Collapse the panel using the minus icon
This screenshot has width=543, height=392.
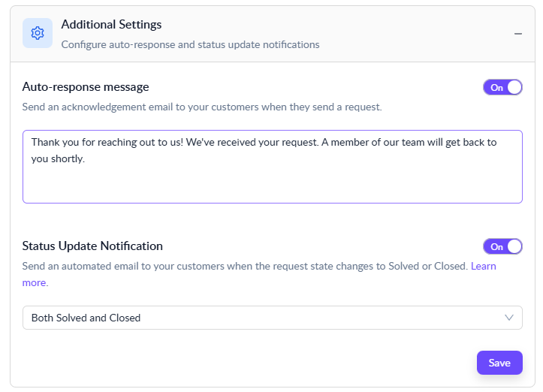517,34
